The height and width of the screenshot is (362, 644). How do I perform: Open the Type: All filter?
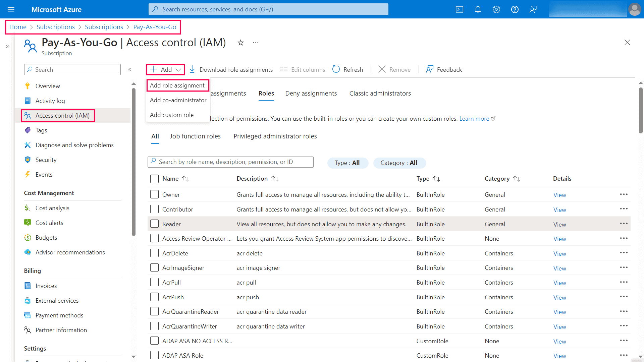pyautogui.click(x=347, y=163)
